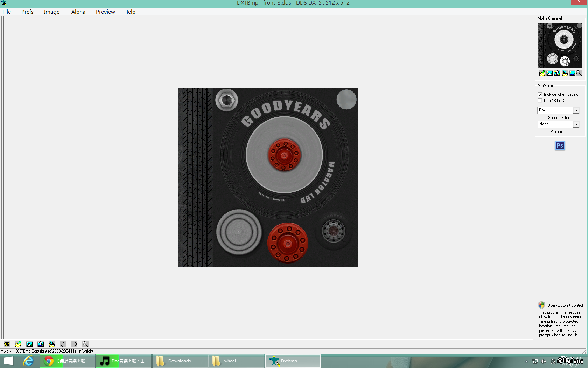
Task: Click the picture with up-arrow icon under Alpha Channel
Action: click(x=557, y=73)
